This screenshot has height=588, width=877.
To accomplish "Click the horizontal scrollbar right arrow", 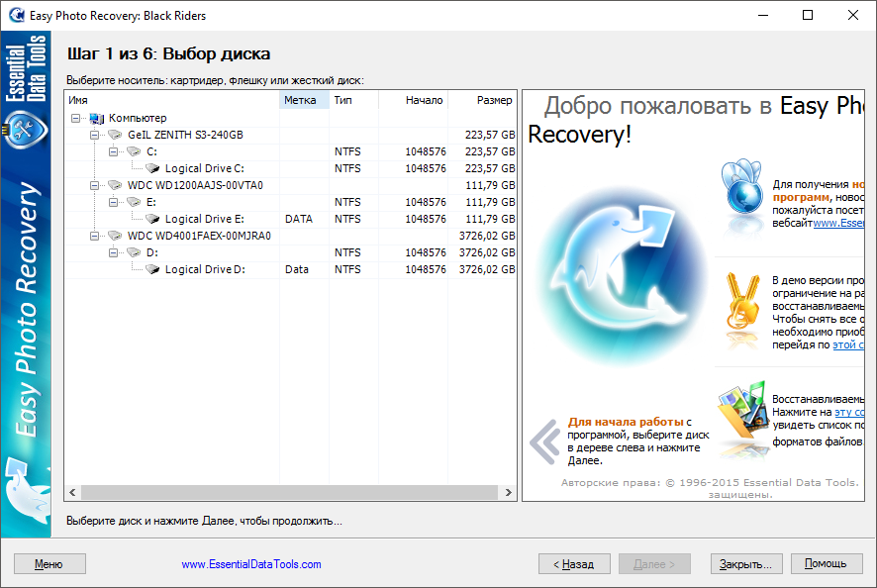I will click(508, 492).
